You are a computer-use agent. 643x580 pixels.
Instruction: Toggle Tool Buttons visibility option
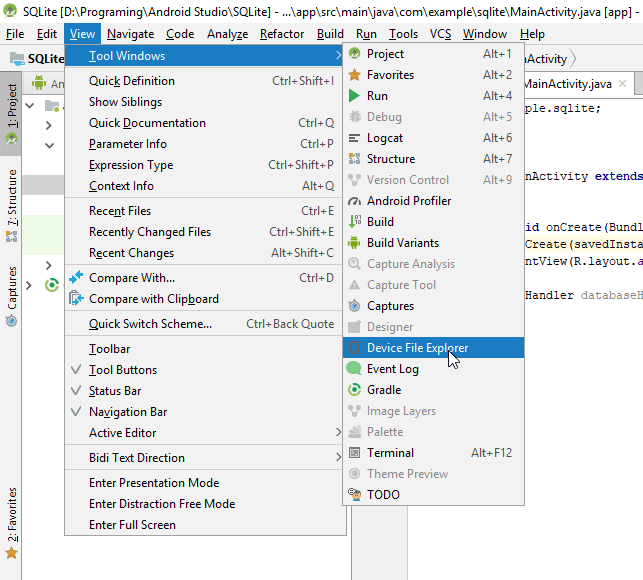tap(204, 370)
